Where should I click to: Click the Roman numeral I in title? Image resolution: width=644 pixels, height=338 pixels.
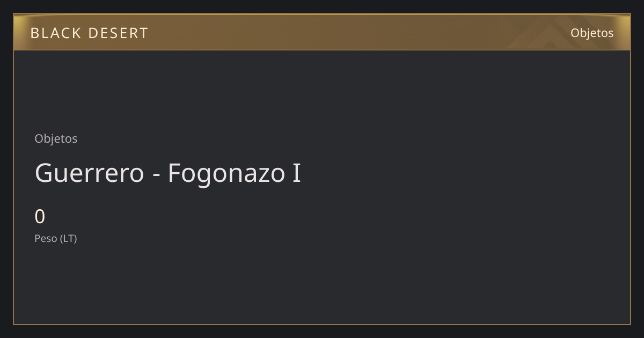[x=296, y=173]
